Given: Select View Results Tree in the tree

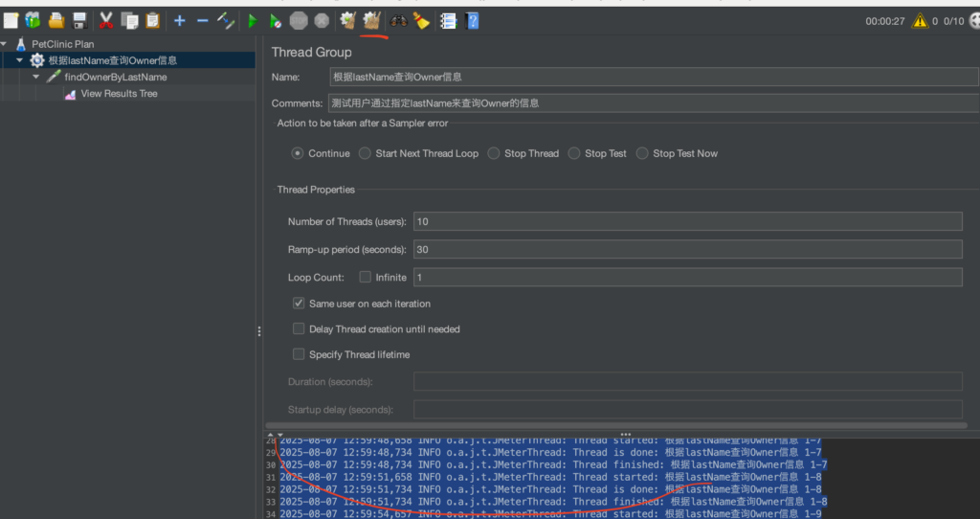Looking at the screenshot, I should click(x=119, y=94).
